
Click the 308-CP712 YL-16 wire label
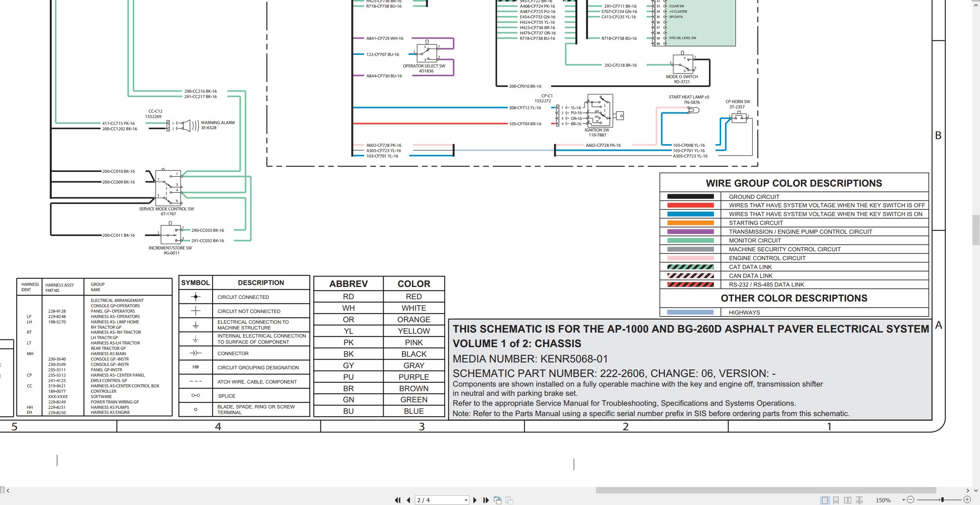pyautogui.click(x=525, y=108)
